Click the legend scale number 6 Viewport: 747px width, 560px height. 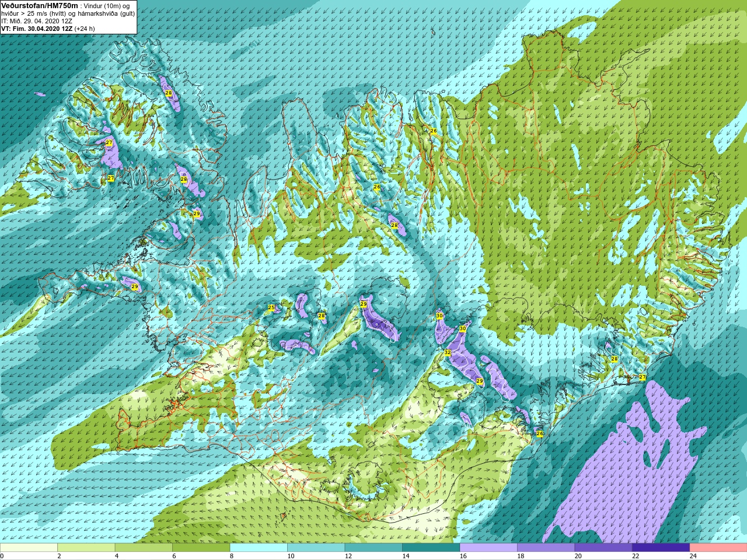tap(174, 556)
